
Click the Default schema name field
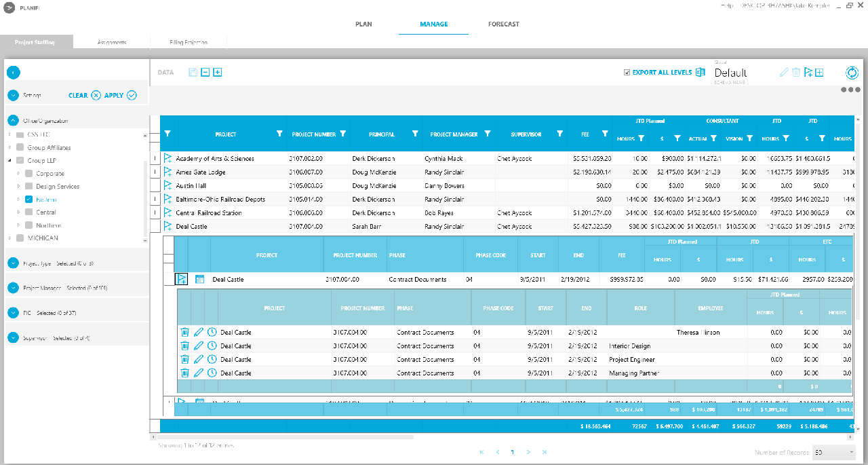tap(731, 73)
